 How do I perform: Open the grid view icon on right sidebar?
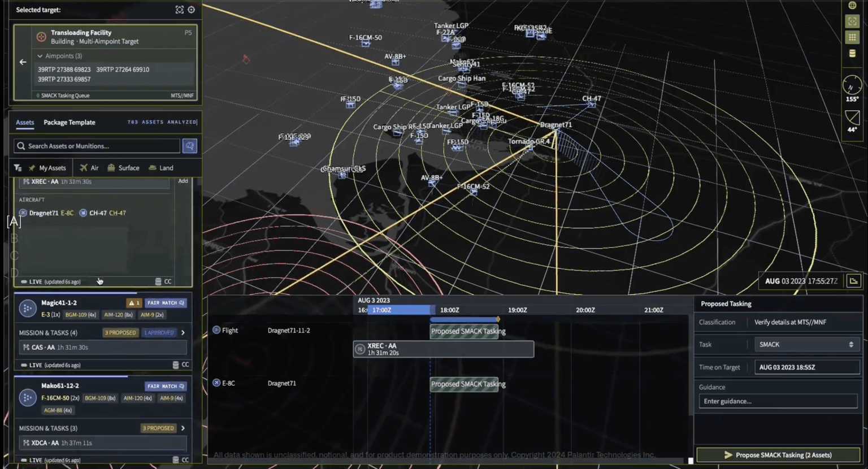point(852,37)
